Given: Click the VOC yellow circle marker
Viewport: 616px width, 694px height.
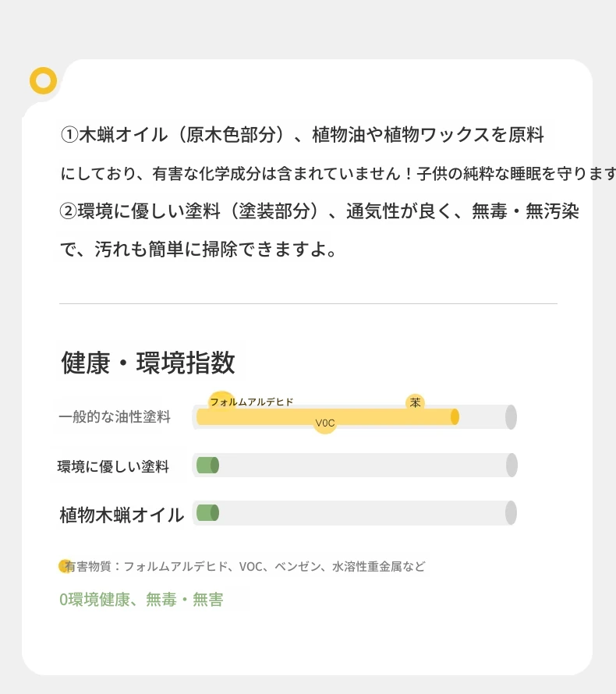Looking at the screenshot, I should (x=325, y=423).
